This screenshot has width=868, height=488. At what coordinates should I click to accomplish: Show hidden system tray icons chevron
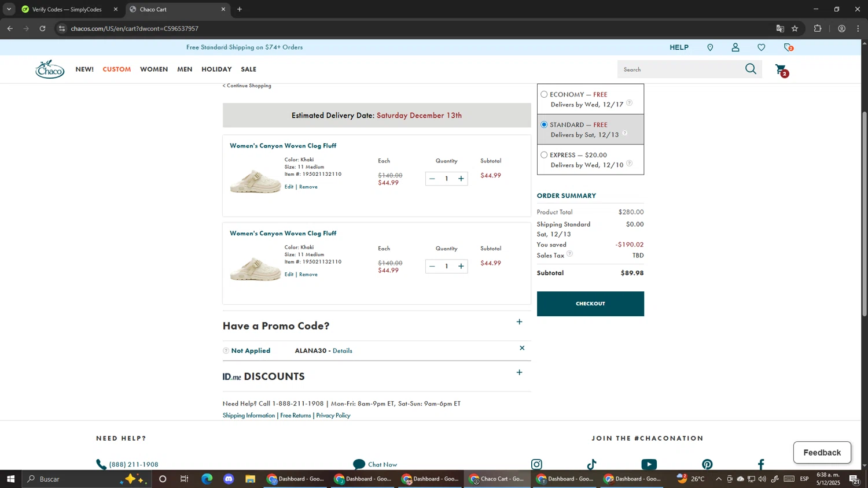tap(719, 479)
